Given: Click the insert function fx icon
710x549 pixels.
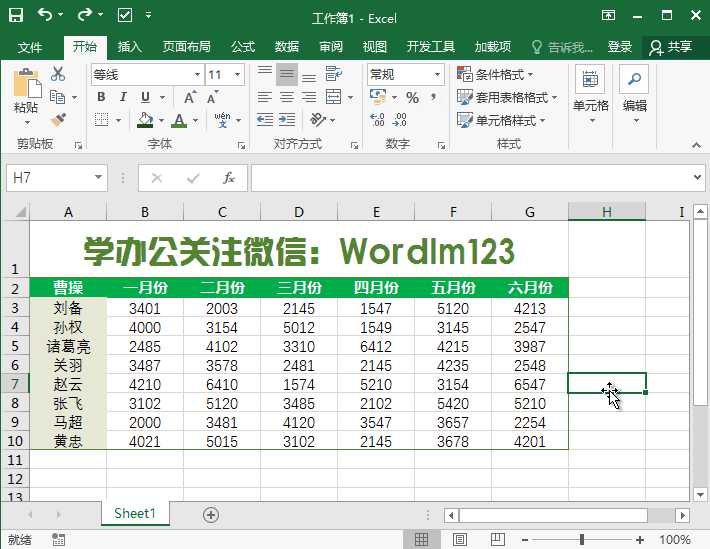Looking at the screenshot, I should click(229, 178).
